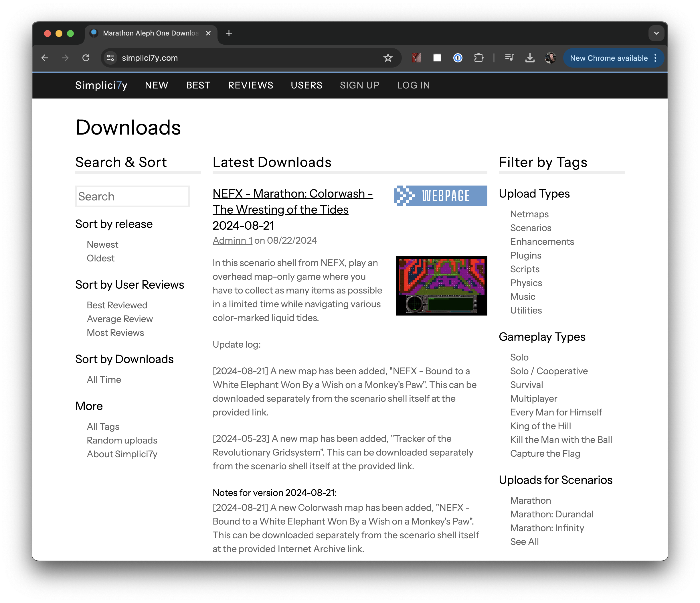Open the NEFX Marathon Colorwash title link

coord(292,202)
